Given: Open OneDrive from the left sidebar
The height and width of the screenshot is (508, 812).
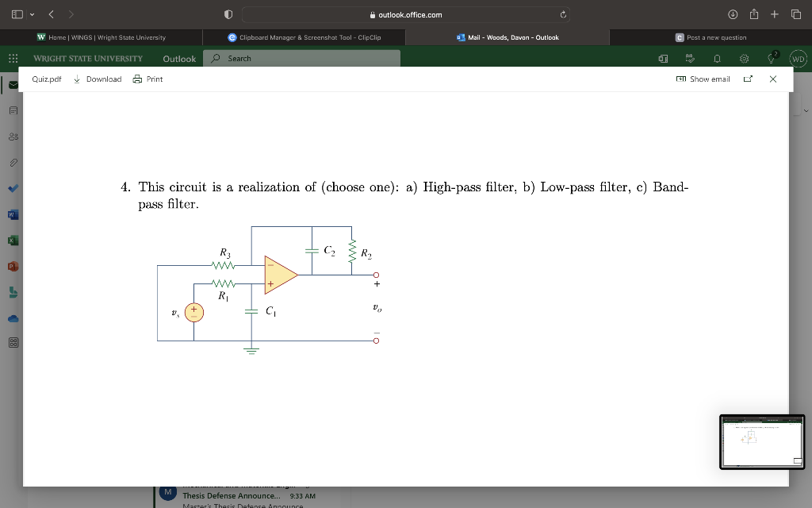Looking at the screenshot, I should (12, 318).
